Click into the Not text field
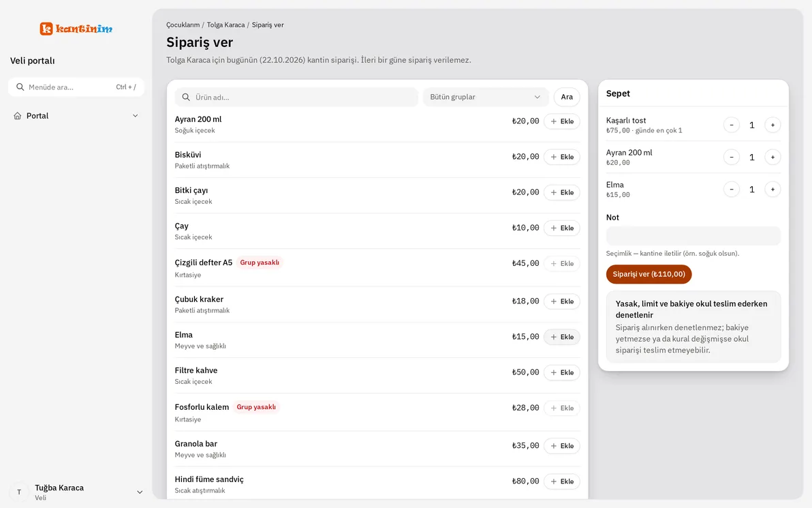Image resolution: width=812 pixels, height=508 pixels. pyautogui.click(x=693, y=236)
